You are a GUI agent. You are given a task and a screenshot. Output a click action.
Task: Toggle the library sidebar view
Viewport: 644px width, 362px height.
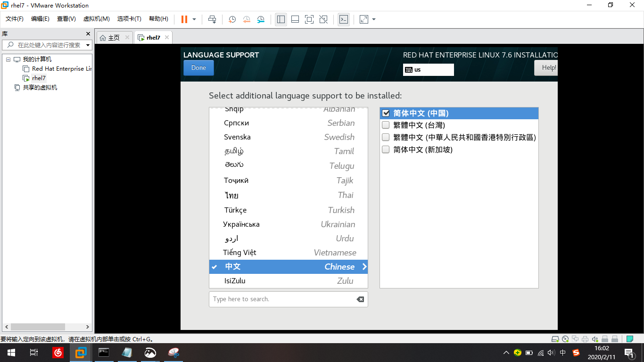[281, 19]
